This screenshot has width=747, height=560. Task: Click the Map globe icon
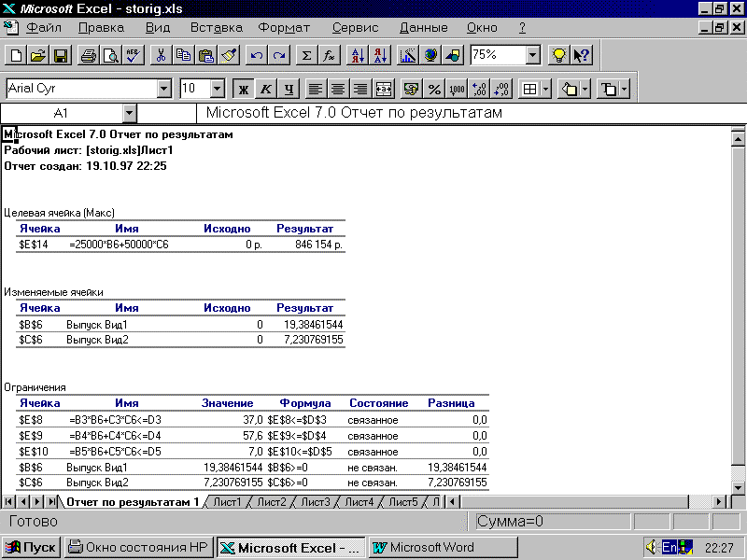[430, 56]
